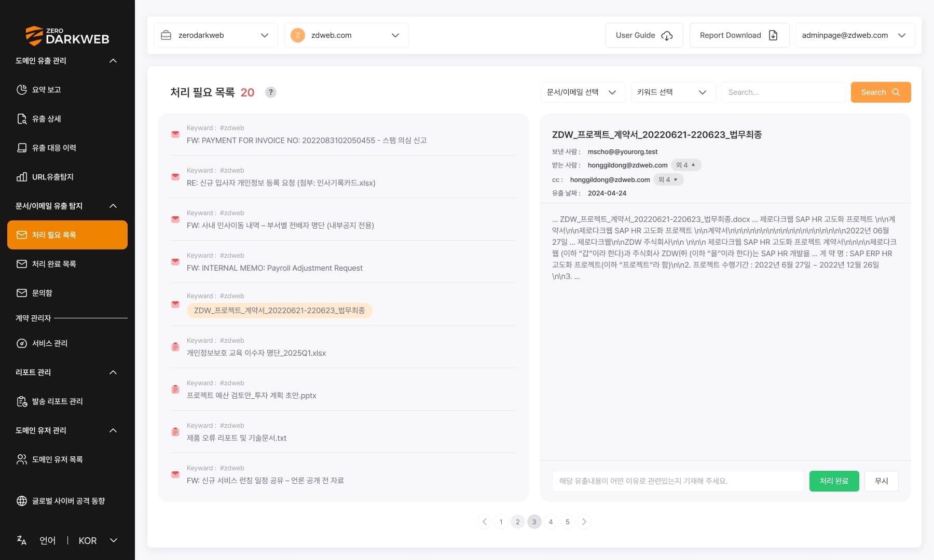Click the laptop icon for 유출 대응 이력

coord(22,148)
